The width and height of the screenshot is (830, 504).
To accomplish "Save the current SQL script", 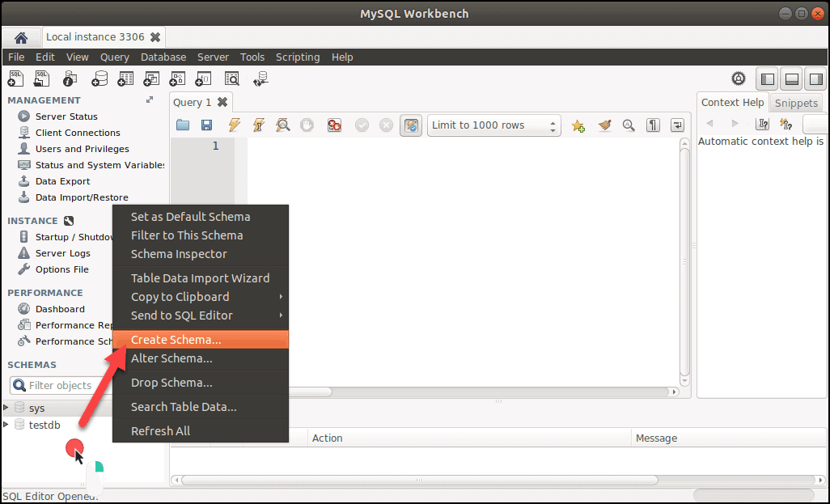I will pos(206,125).
